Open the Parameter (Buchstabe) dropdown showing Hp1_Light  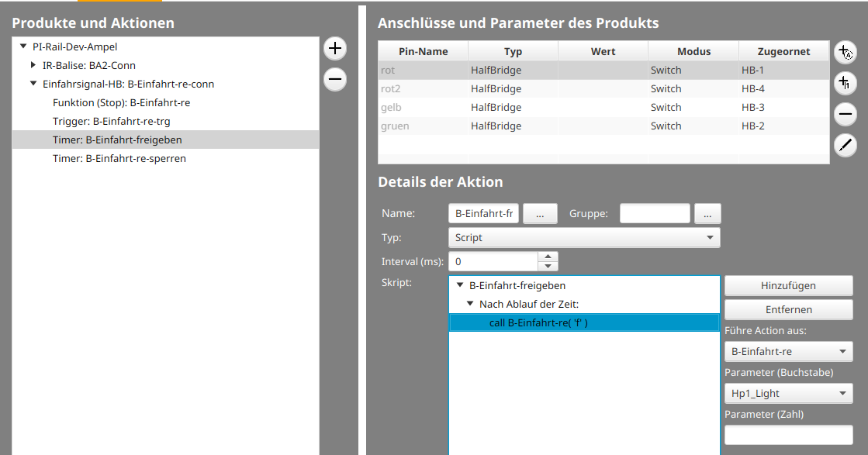click(x=788, y=393)
